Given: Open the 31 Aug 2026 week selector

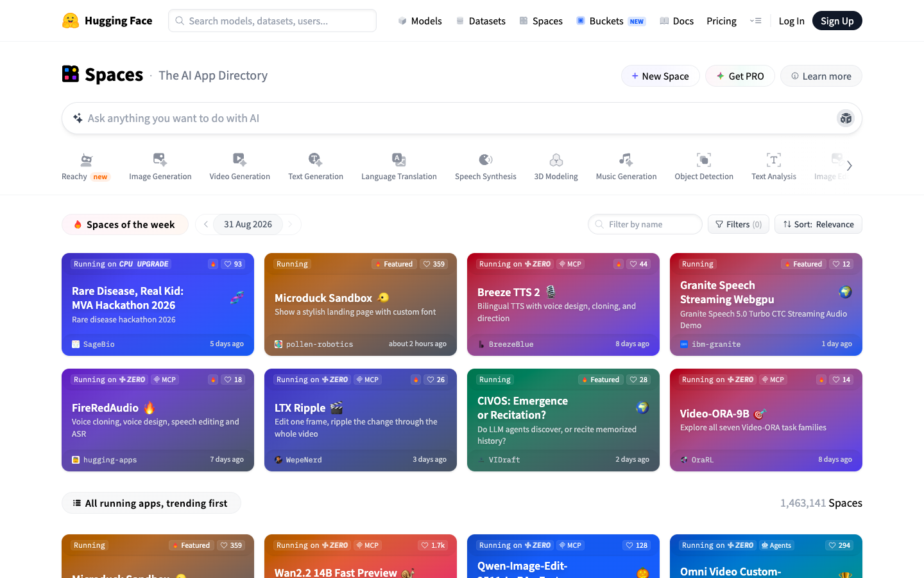Looking at the screenshot, I should coord(248,224).
